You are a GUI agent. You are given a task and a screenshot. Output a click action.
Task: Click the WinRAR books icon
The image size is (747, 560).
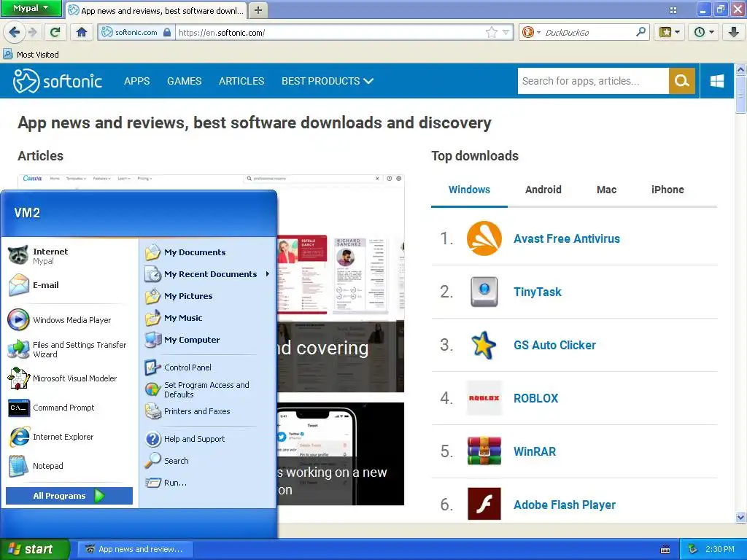[484, 451]
